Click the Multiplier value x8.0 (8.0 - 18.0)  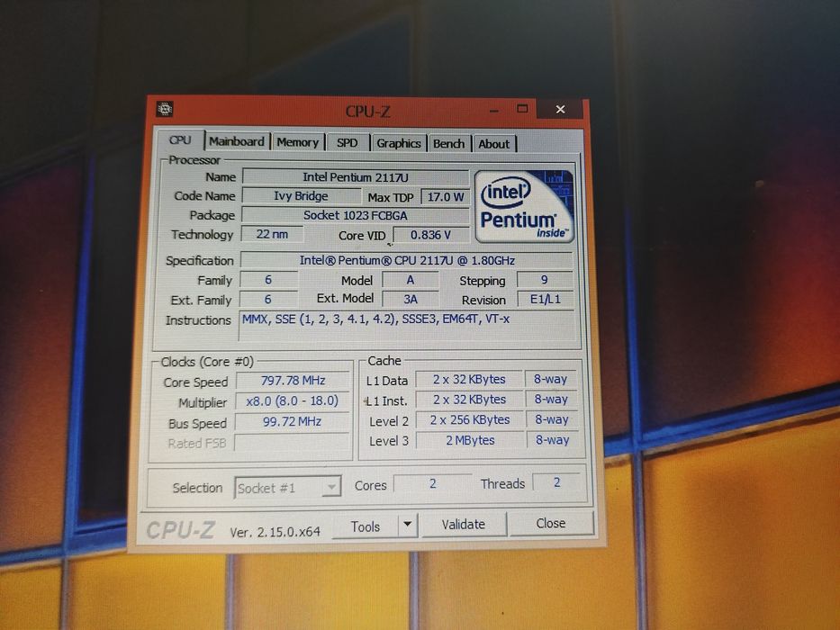tap(293, 400)
